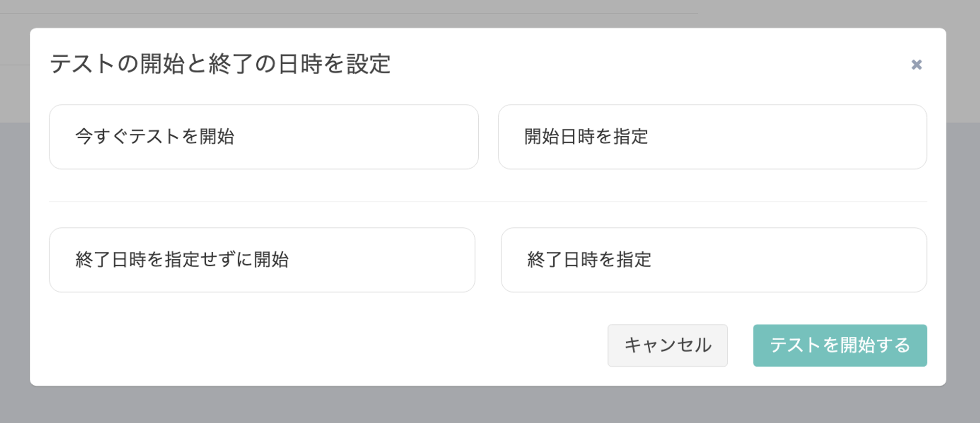Choose to start without an end date
Image resolution: width=980 pixels, height=423 pixels.
(x=262, y=260)
